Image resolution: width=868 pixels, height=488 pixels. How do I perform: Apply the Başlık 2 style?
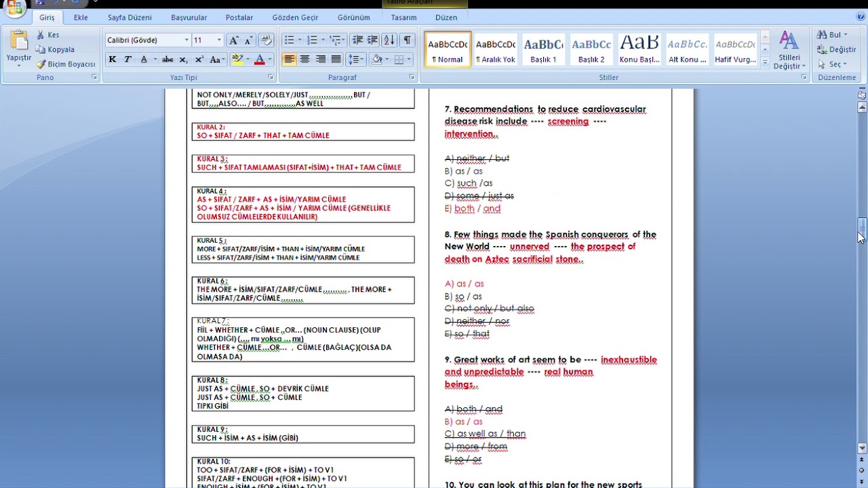[591, 50]
